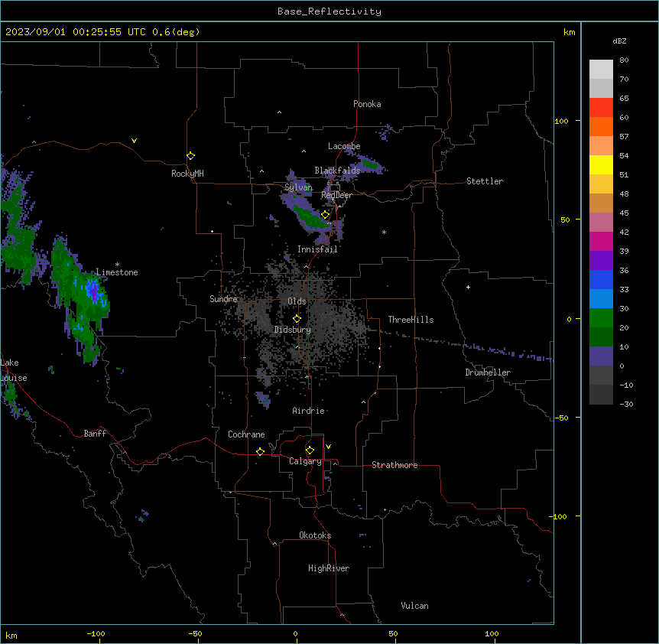Click the Cochrane label

click(x=246, y=434)
